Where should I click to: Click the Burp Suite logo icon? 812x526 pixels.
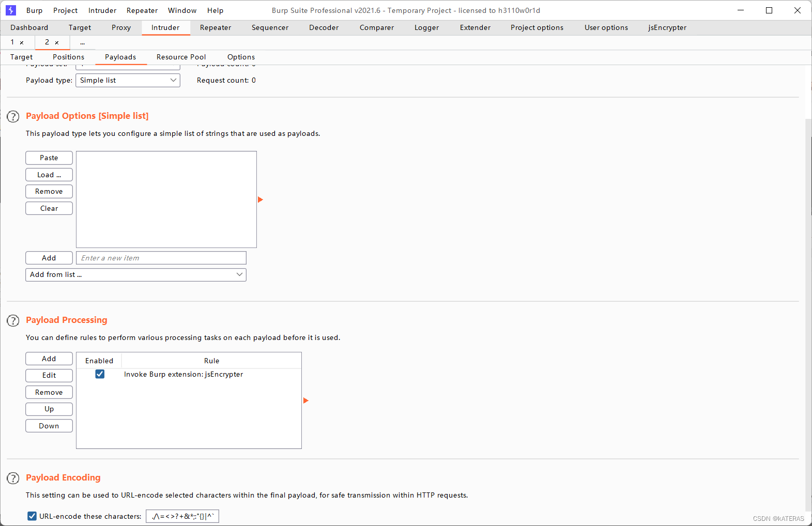click(10, 10)
